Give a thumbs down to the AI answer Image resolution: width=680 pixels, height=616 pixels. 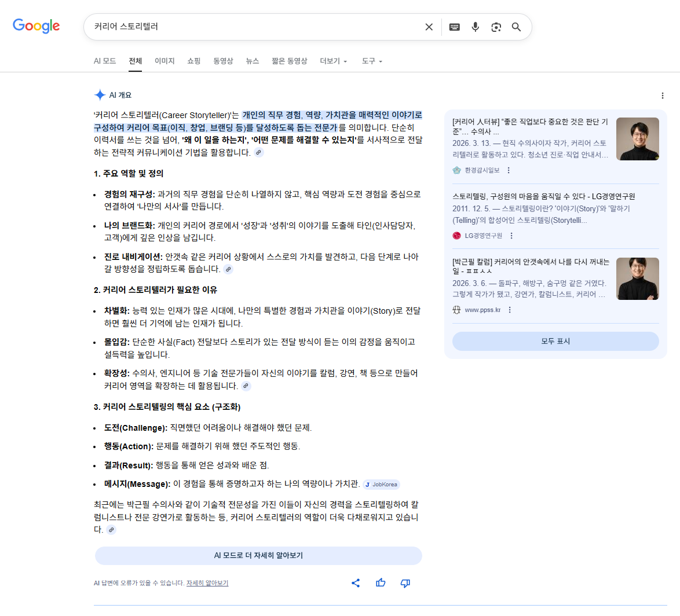click(x=405, y=583)
